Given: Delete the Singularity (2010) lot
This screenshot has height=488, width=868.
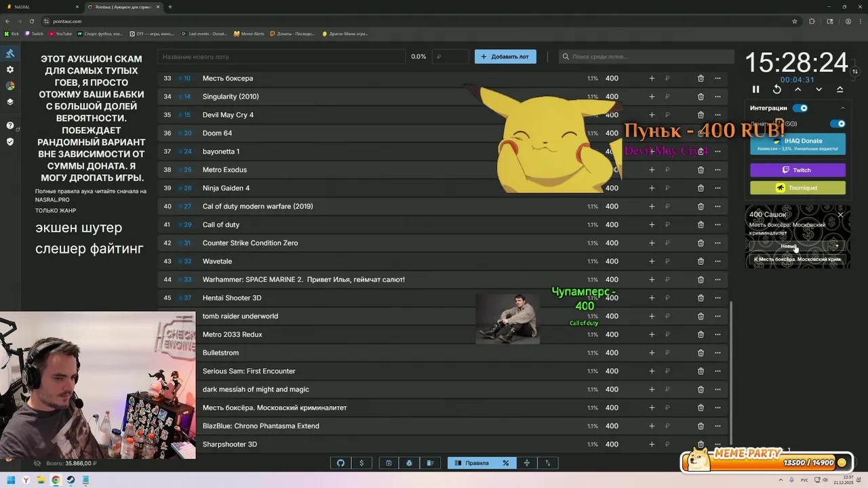Looking at the screenshot, I should point(701,96).
